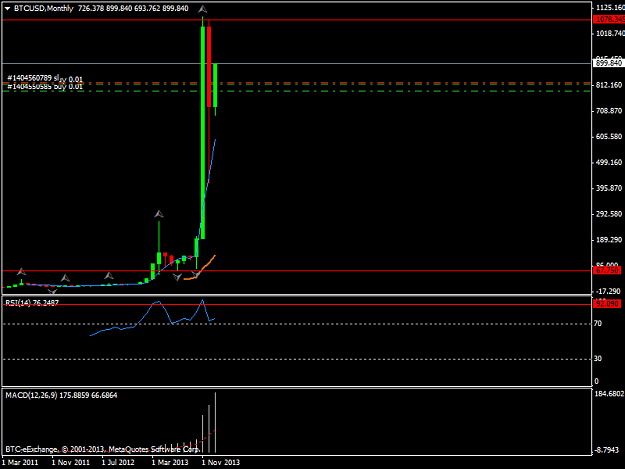625x469 pixels.
Task: Click the 1018.740 price scale value
Action: (x=610, y=33)
